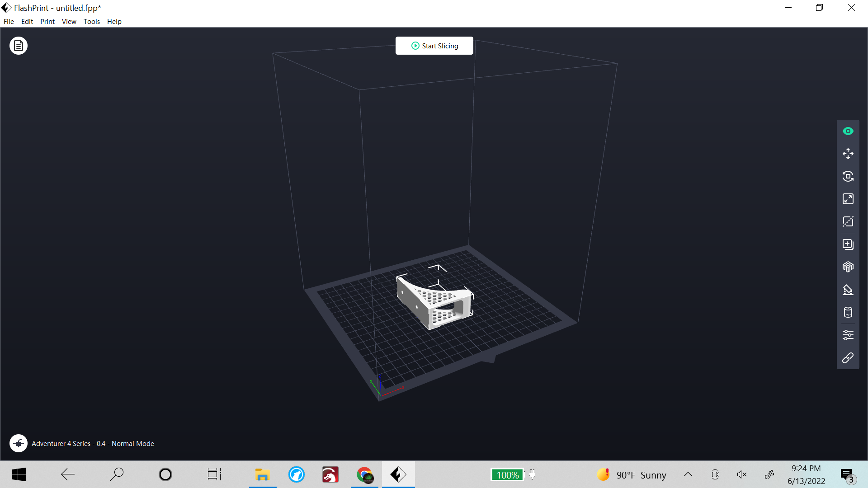
Task: Open slicing parameter settings sliders icon
Action: (848, 335)
